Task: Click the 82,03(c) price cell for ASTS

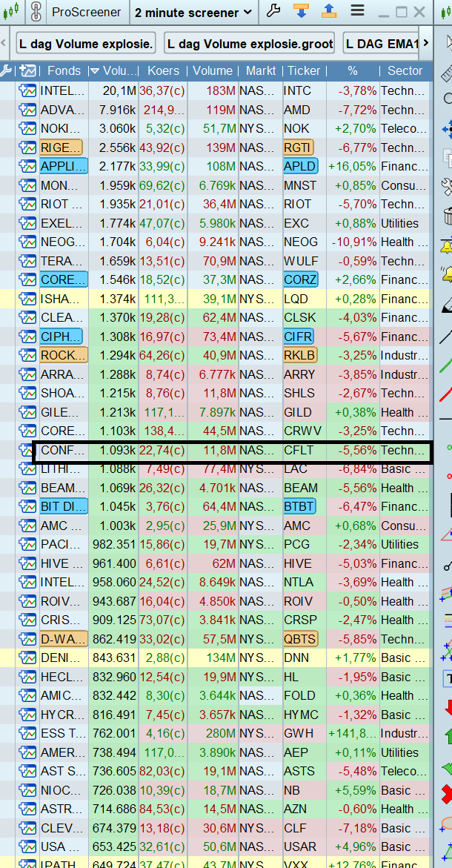Action: point(163,771)
